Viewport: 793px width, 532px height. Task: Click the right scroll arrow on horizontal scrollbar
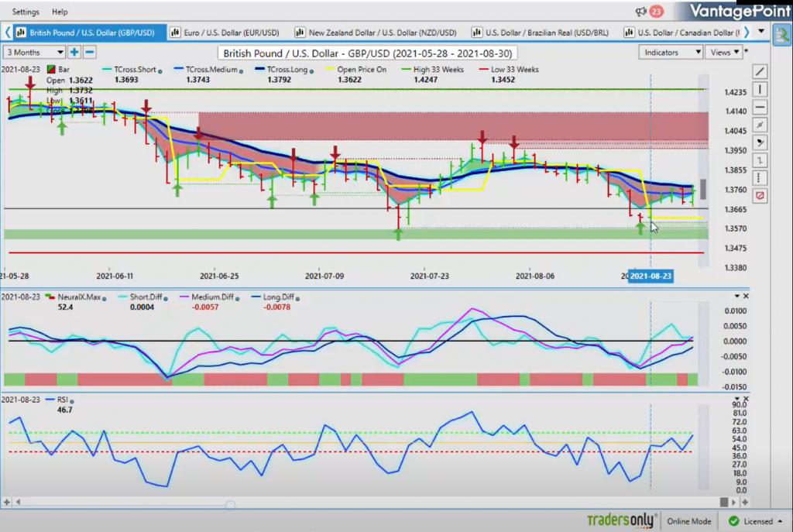click(734, 502)
